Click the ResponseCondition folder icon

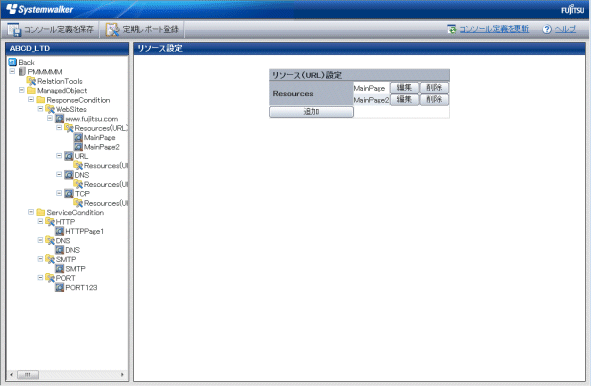(41, 100)
